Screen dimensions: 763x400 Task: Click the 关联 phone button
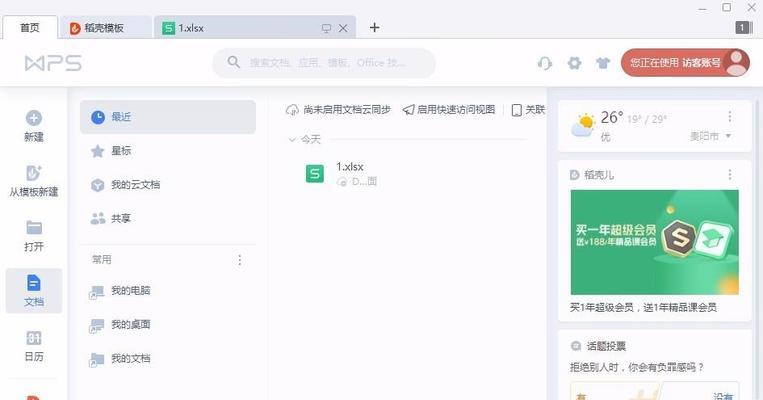click(x=528, y=110)
